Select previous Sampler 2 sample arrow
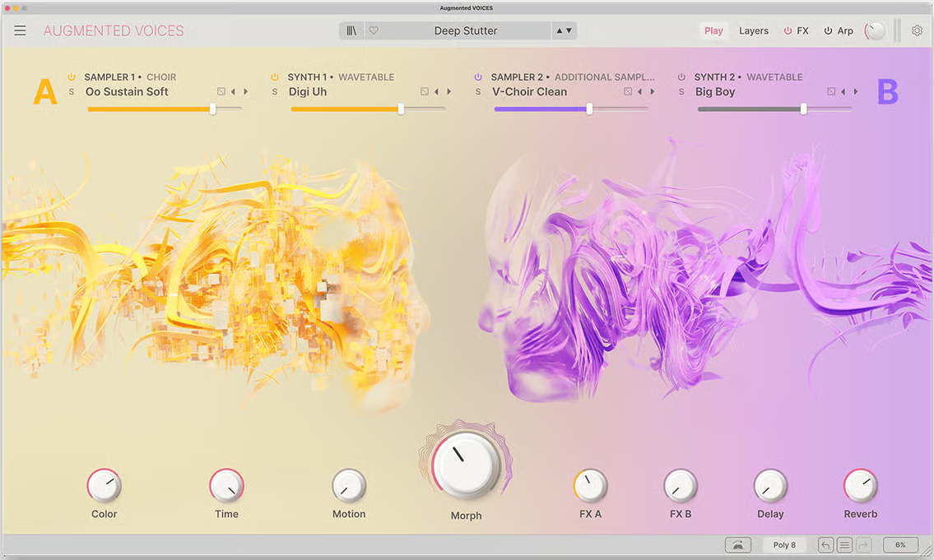Screen dimensions: 934x560 pyautogui.click(x=639, y=91)
